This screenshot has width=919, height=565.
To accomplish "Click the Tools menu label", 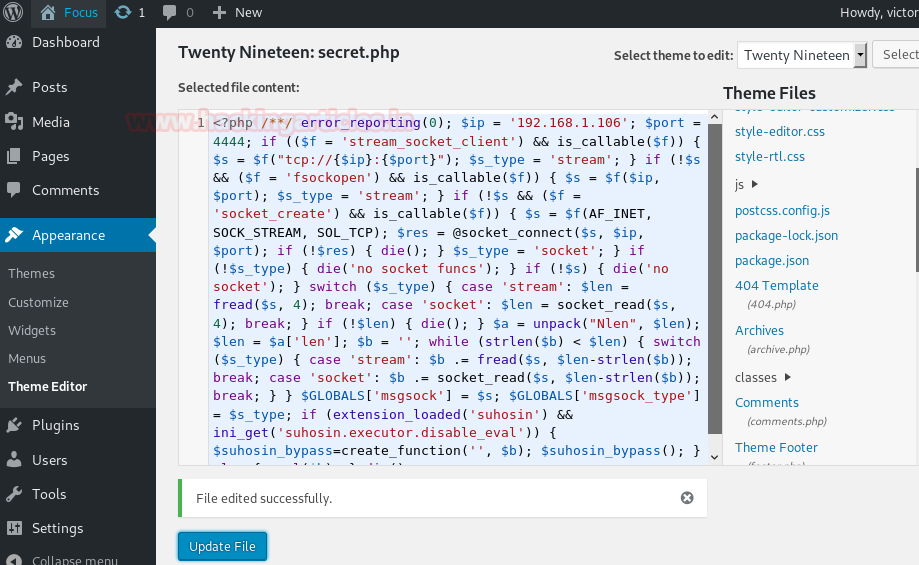I will tap(49, 494).
